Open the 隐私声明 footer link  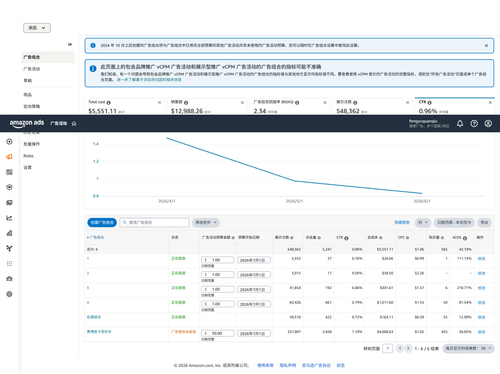[288, 365]
